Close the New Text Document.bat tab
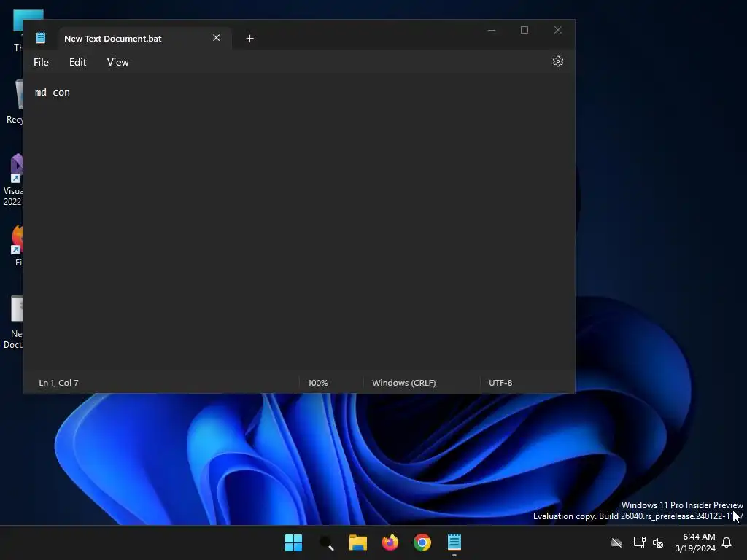 click(x=216, y=38)
